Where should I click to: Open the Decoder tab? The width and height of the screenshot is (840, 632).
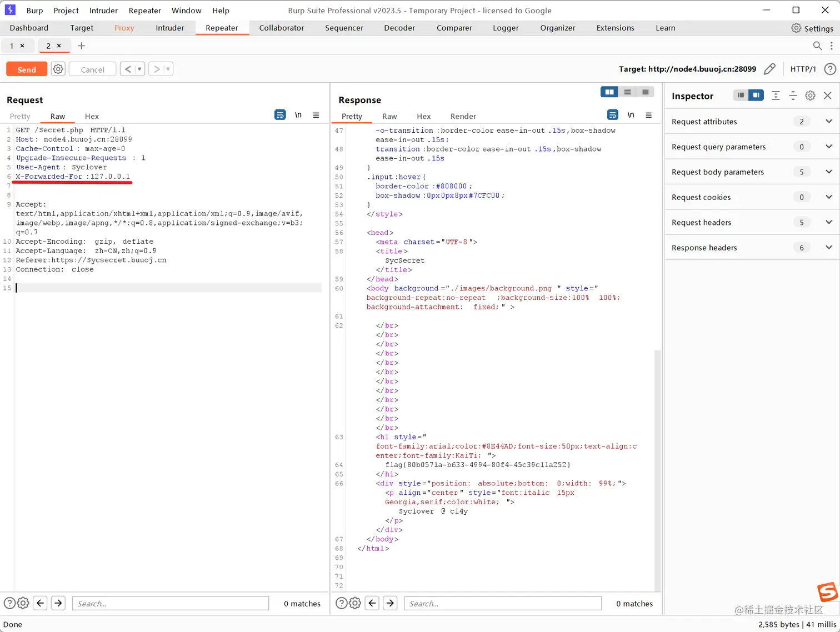click(399, 28)
